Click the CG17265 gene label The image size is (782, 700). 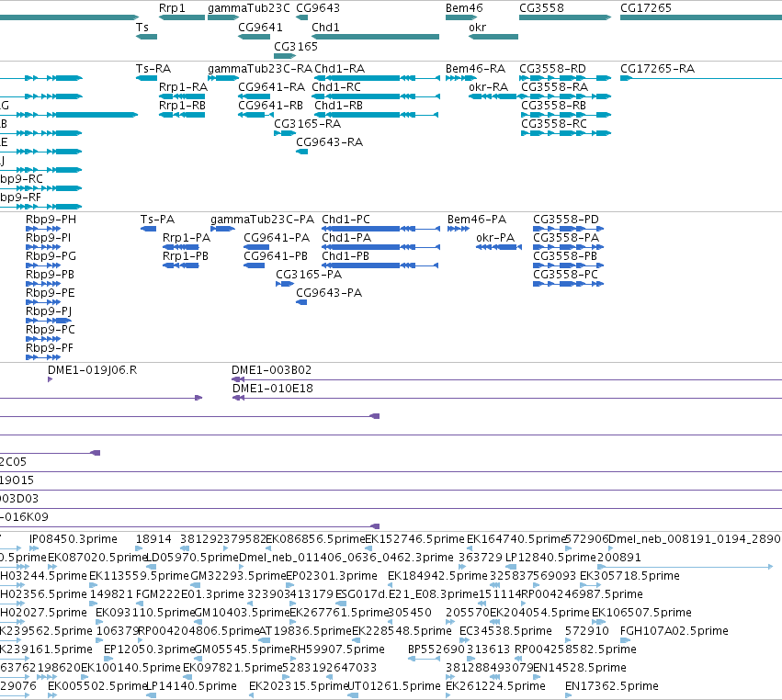pyautogui.click(x=645, y=8)
